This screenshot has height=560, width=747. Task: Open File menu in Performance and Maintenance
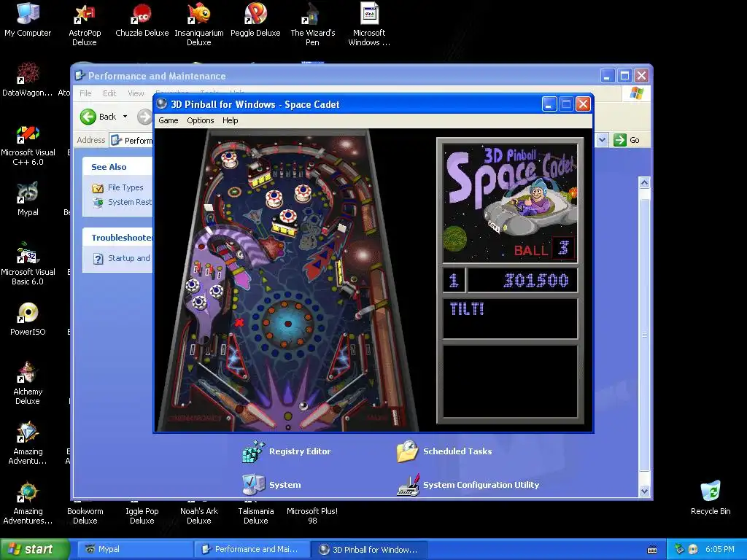[85, 93]
